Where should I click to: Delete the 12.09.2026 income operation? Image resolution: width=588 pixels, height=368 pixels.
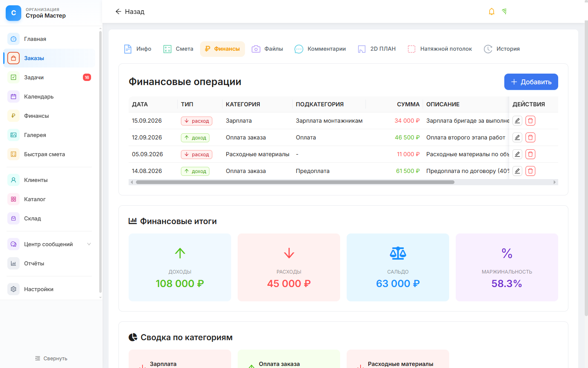tap(530, 137)
